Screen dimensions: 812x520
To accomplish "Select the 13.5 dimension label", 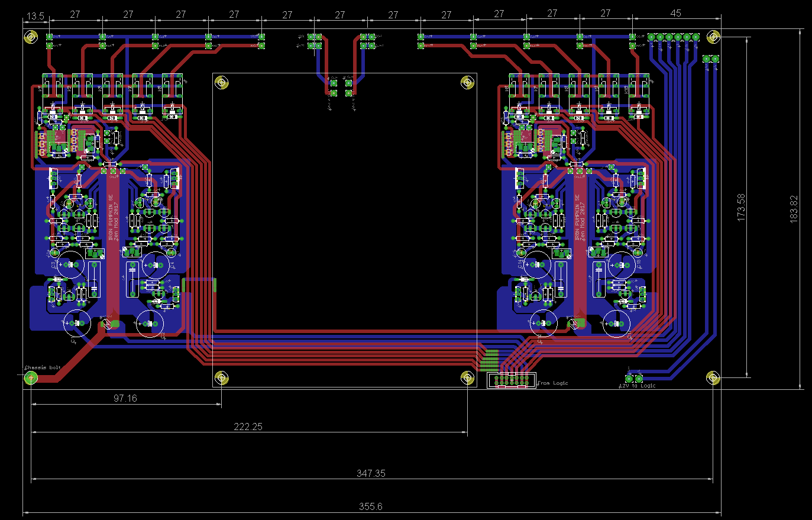I will click(x=36, y=16).
